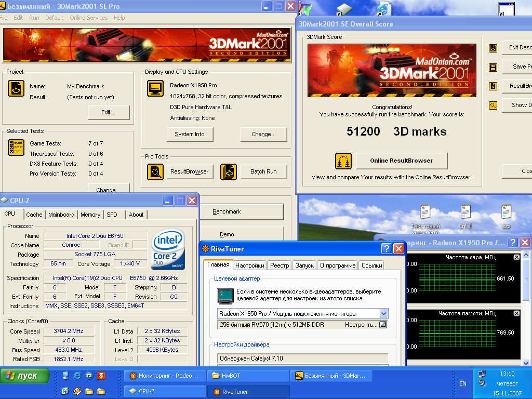Screen dimensions: 532x399
Task: Click the Demo button in 3DMark
Action: 241,234
